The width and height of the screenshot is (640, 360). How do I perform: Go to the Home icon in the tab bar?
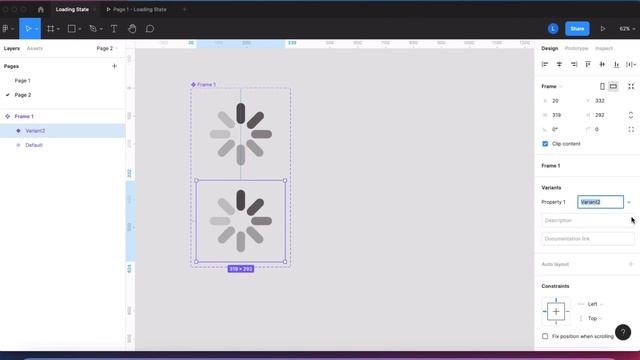pyautogui.click(x=40, y=9)
